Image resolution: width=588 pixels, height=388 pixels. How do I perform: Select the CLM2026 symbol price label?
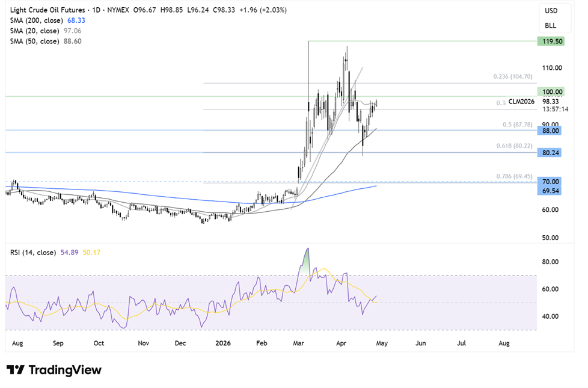click(x=522, y=102)
